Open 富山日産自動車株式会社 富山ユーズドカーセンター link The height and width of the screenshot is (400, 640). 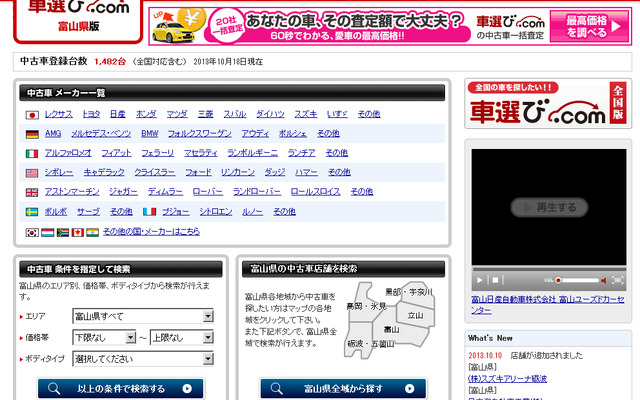[x=548, y=305]
